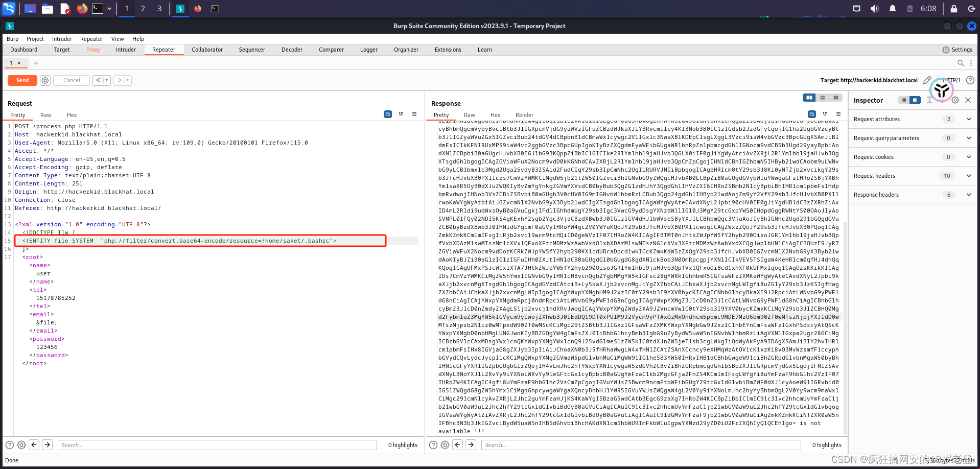Screen dimensions: 980x469
Task: Open the Kali Linux applications menu
Action: 9,8
